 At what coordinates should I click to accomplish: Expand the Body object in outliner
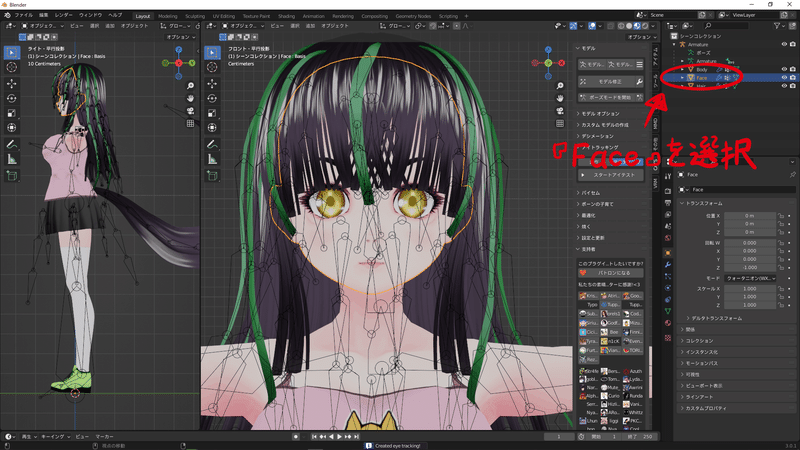[683, 69]
